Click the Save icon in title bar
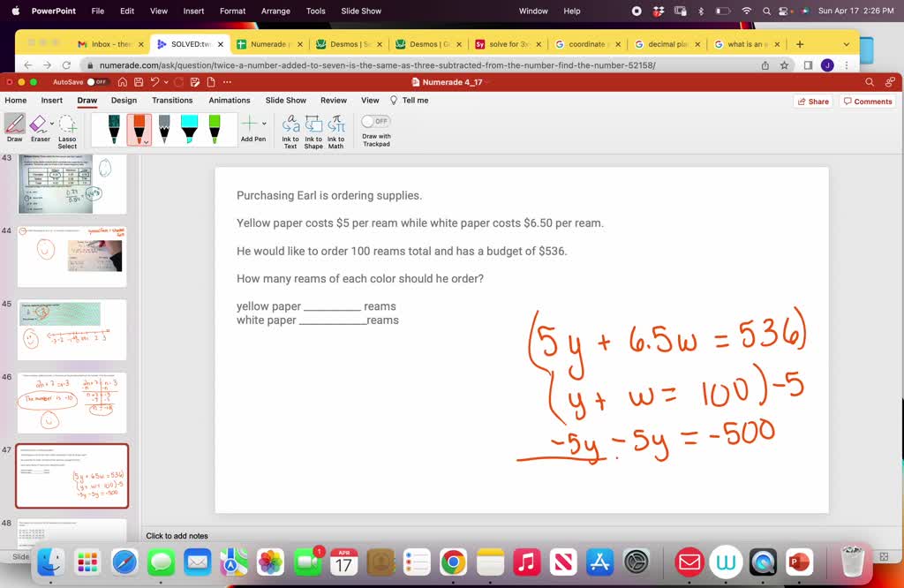 [x=138, y=82]
